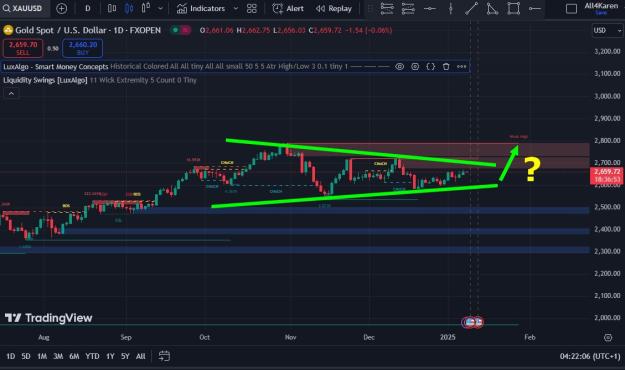Viewport: 625px width, 370px height.
Task: Set date range to All
Action: click(141, 356)
